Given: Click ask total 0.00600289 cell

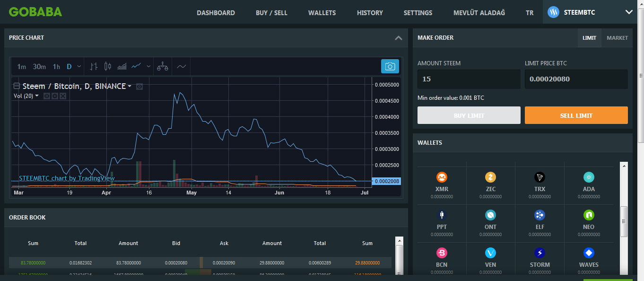Looking at the screenshot, I should (x=320, y=263).
